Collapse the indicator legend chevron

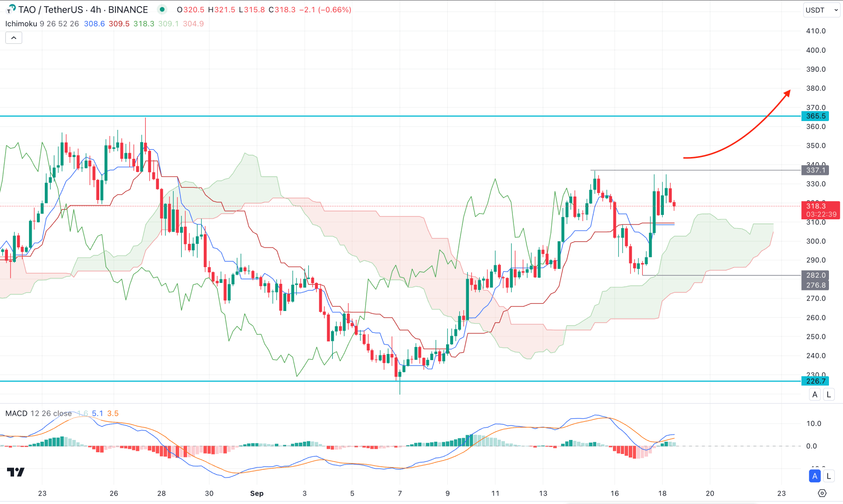(x=14, y=38)
